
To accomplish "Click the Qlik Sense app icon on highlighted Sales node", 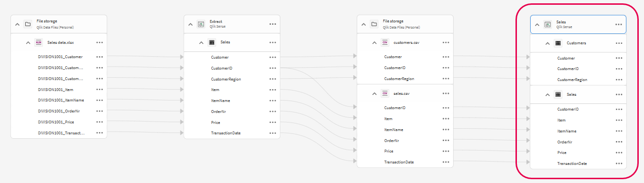I will coord(547,24).
